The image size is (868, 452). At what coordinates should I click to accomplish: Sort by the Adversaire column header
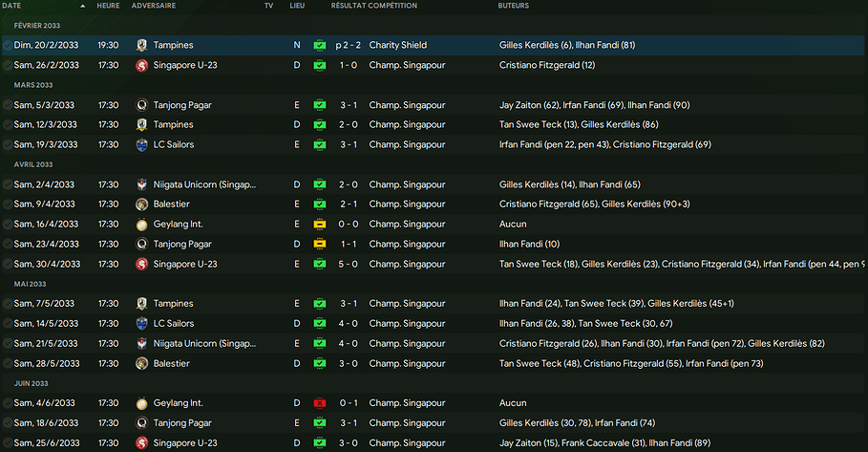[153, 6]
